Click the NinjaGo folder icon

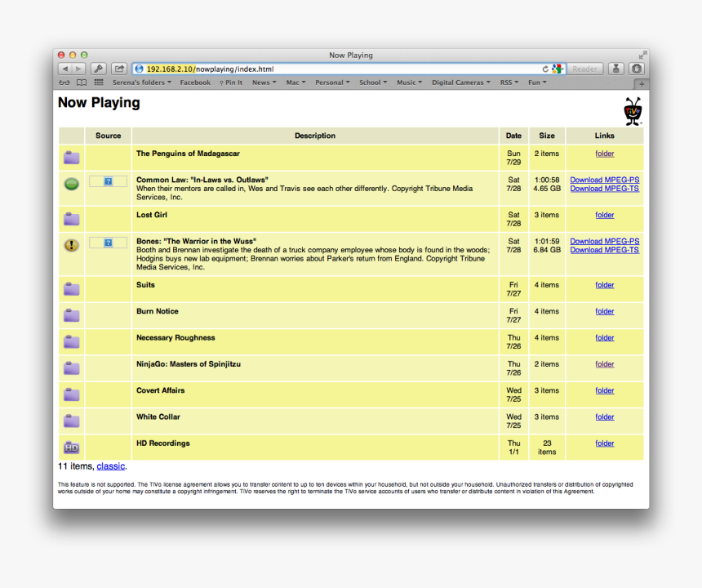click(72, 368)
